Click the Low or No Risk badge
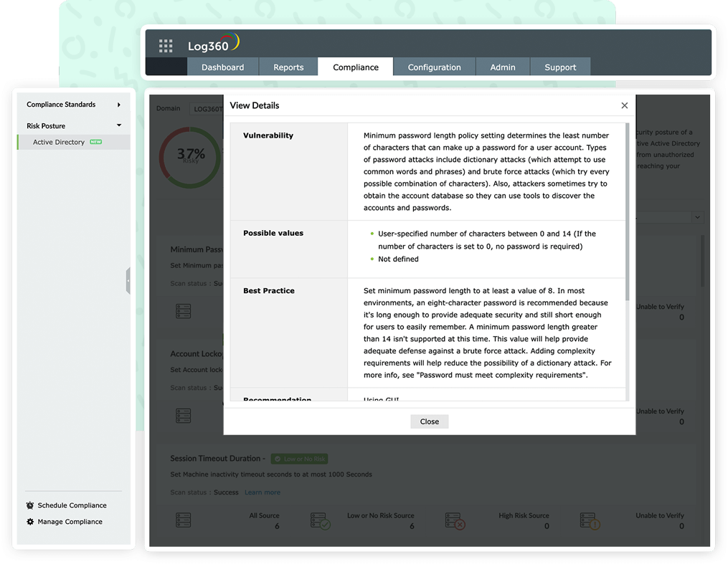Screen dimensions: 728x564 [x=300, y=459]
